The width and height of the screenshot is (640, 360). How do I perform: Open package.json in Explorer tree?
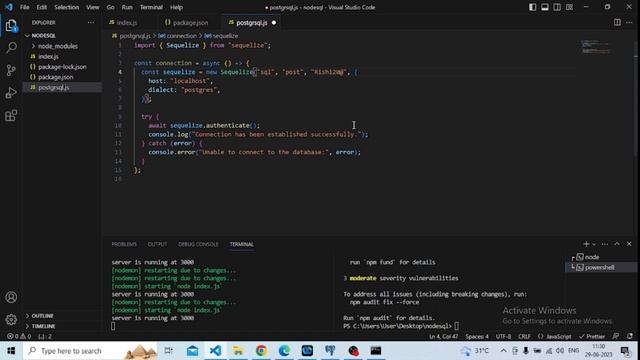click(x=56, y=77)
